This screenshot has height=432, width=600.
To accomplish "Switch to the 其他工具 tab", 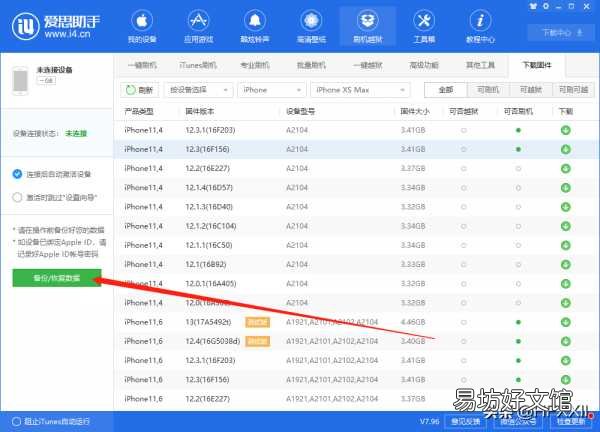I will pos(480,65).
